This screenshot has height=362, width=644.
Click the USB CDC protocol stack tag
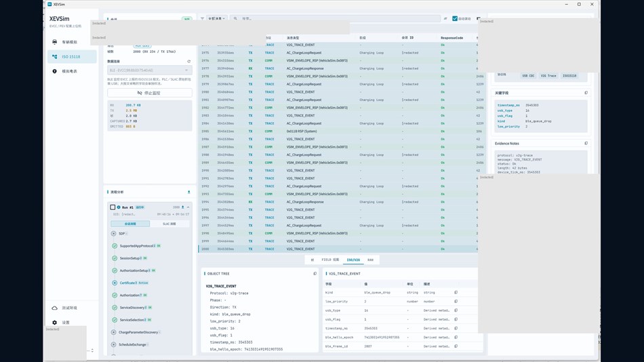[x=528, y=76]
